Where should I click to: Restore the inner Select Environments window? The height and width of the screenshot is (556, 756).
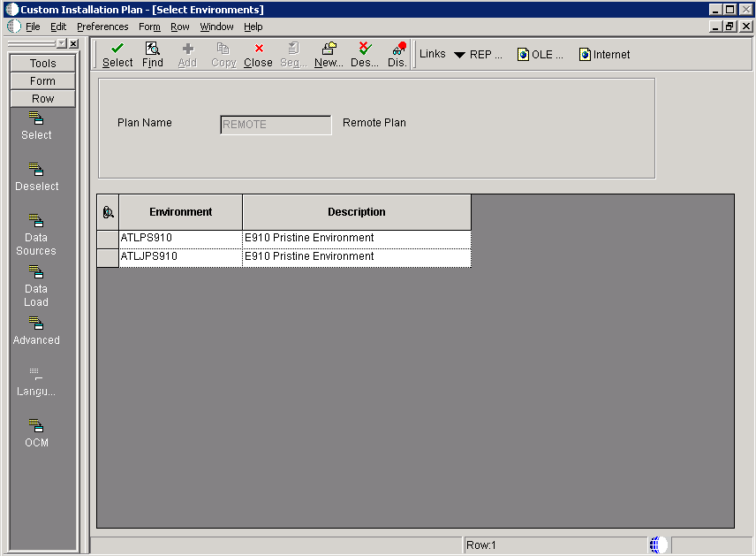click(730, 27)
